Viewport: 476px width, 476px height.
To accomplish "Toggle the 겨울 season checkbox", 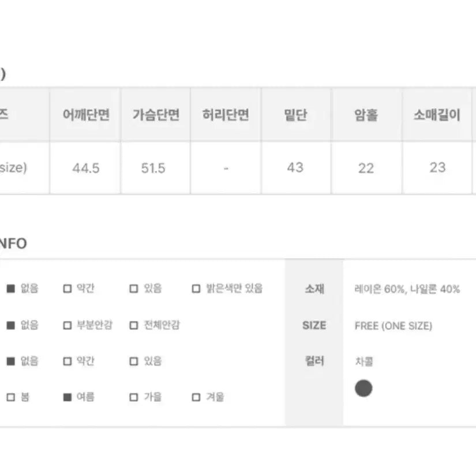I will pos(196,397).
